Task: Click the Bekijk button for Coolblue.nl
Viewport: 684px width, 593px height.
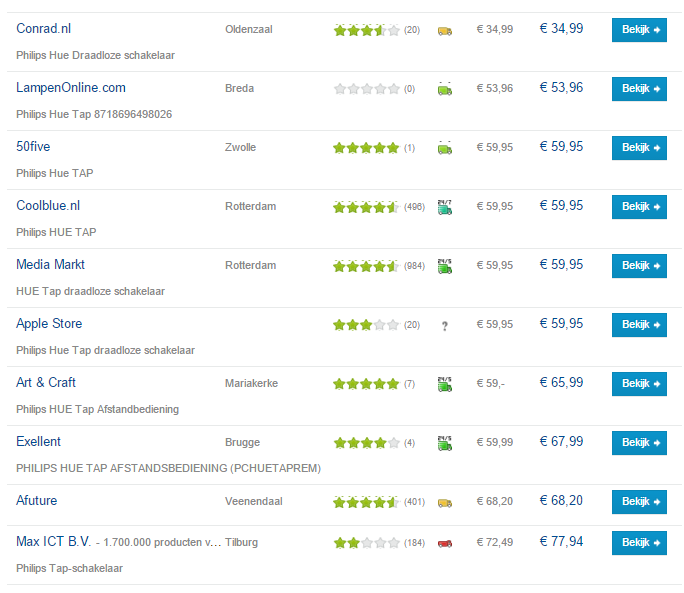Action: click(639, 207)
